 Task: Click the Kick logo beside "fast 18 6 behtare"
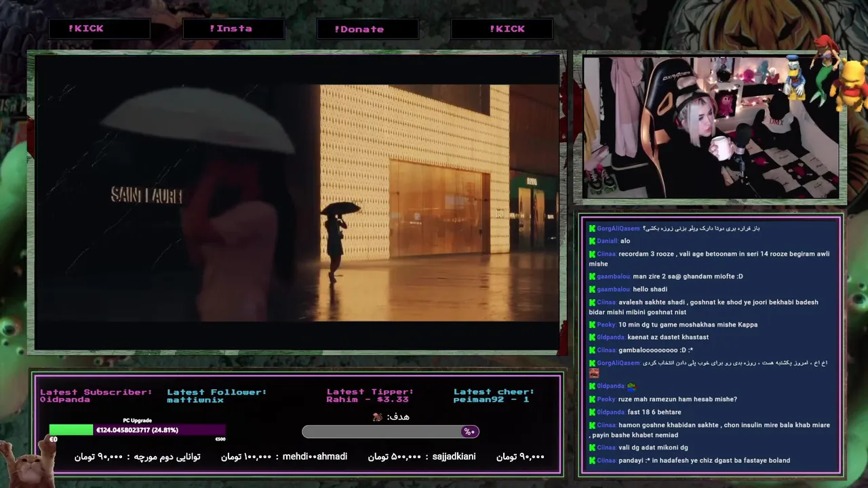[x=592, y=412]
